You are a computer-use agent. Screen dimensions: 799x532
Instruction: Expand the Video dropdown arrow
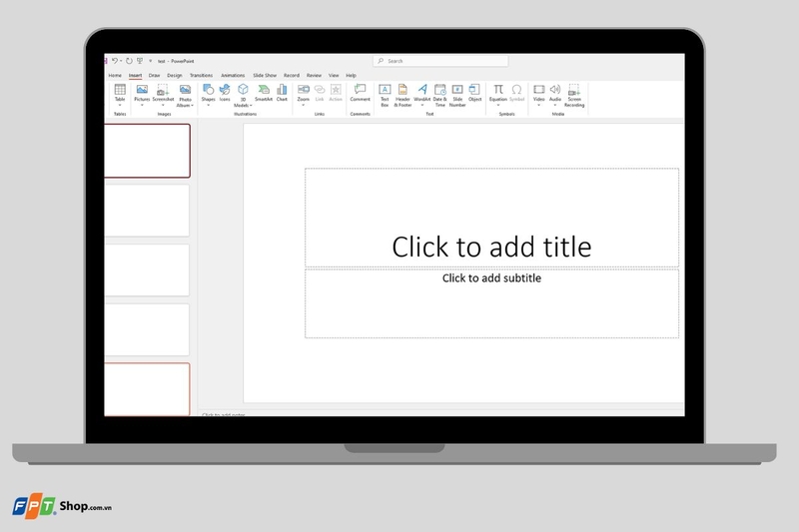[538, 106]
